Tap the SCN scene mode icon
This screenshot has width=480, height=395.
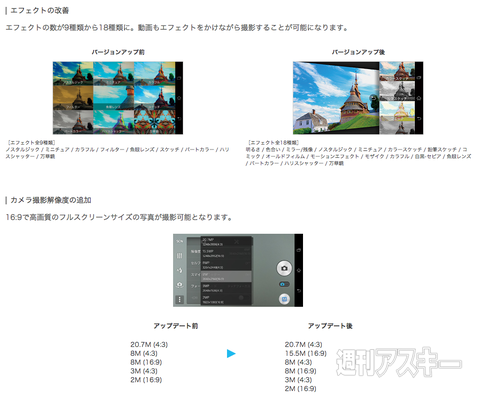coord(180,241)
